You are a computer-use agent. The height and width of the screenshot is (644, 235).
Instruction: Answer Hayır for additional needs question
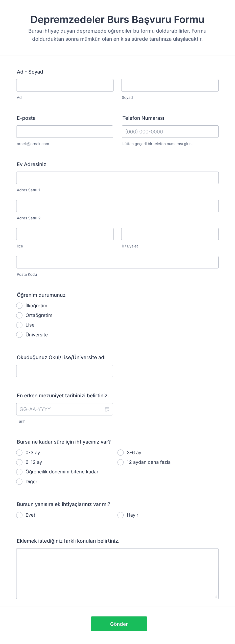pos(121,515)
